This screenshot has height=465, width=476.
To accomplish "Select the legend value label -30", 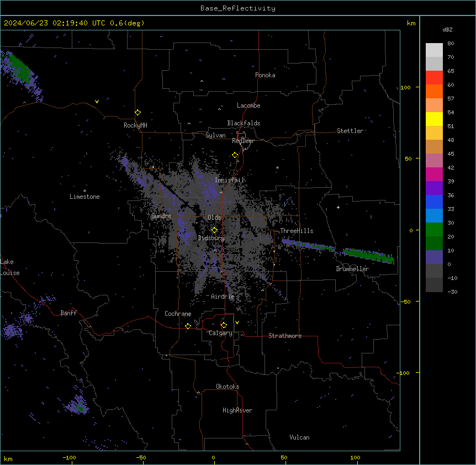I will pos(452,292).
